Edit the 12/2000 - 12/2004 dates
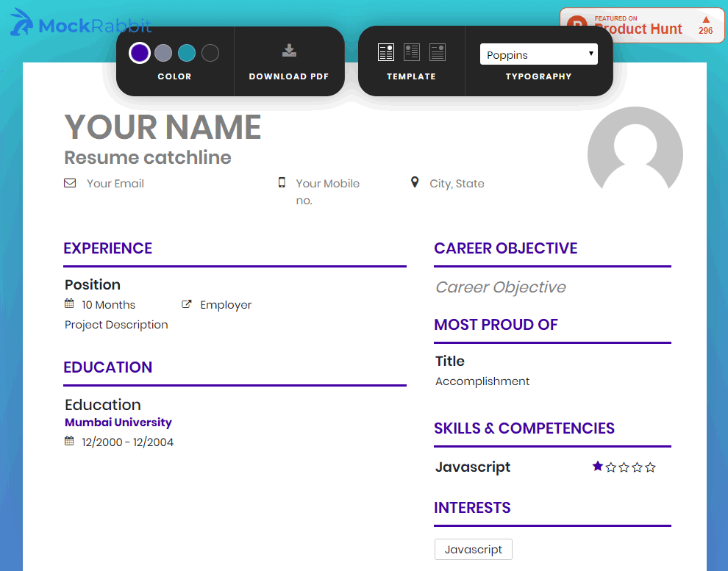Screen dimensions: 728x571 128,442
